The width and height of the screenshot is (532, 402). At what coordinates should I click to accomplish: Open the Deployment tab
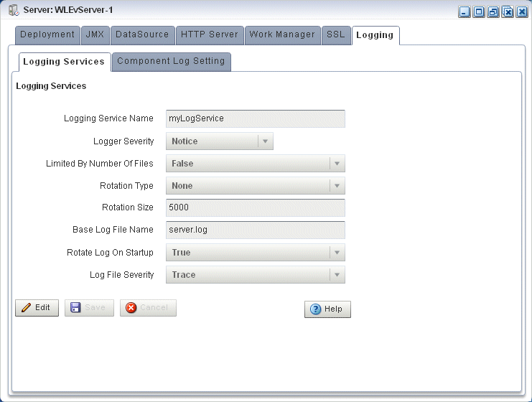[47, 35]
